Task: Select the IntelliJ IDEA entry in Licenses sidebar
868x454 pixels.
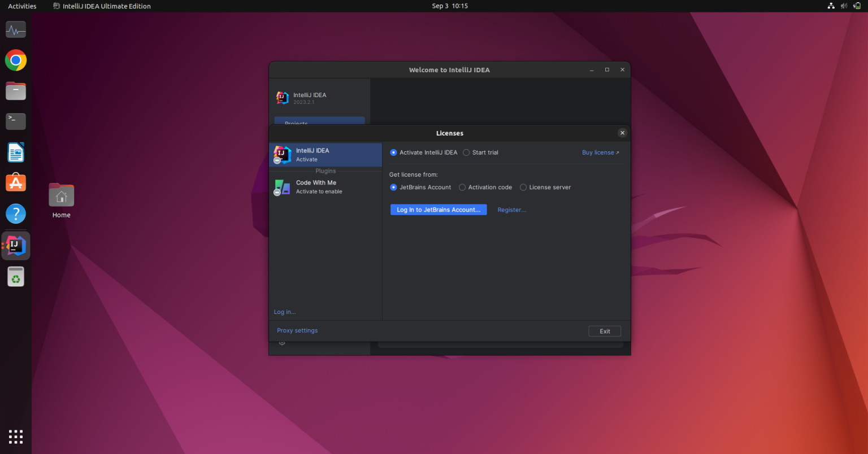Action: coord(325,154)
